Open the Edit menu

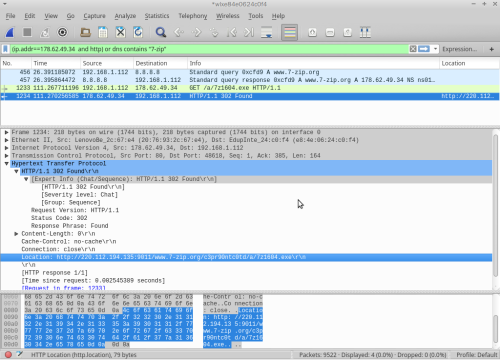30,16
